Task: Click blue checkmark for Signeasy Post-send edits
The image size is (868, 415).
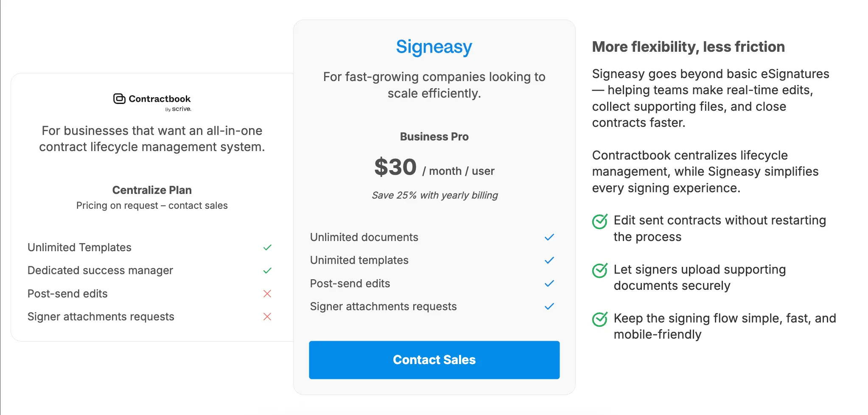Action: tap(549, 283)
